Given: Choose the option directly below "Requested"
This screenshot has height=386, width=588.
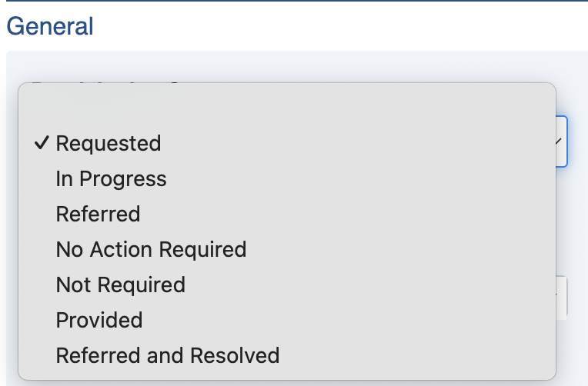Looking at the screenshot, I should [x=111, y=179].
